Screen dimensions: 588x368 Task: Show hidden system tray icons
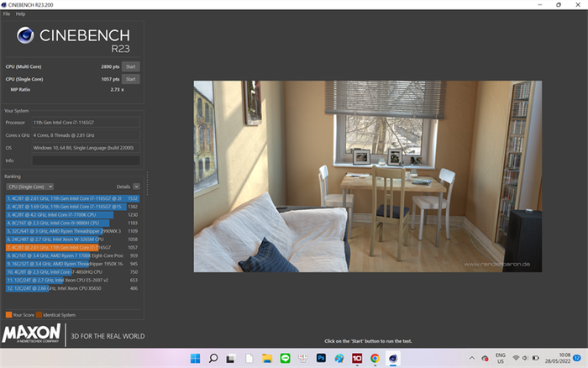pyautogui.click(x=472, y=358)
